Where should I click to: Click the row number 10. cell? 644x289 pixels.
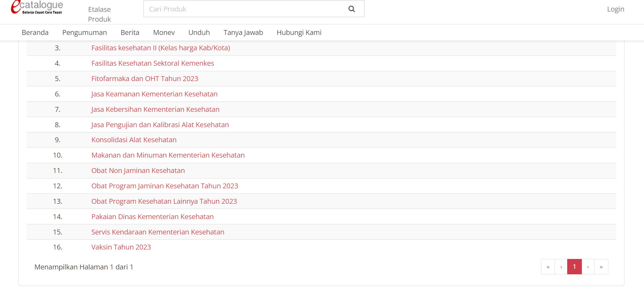click(58, 155)
